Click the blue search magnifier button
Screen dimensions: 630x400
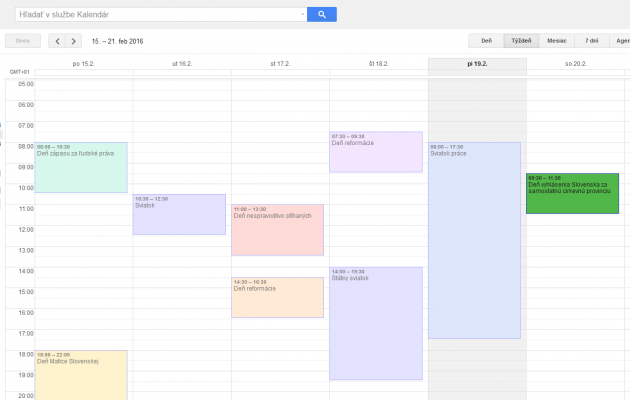tap(321, 14)
